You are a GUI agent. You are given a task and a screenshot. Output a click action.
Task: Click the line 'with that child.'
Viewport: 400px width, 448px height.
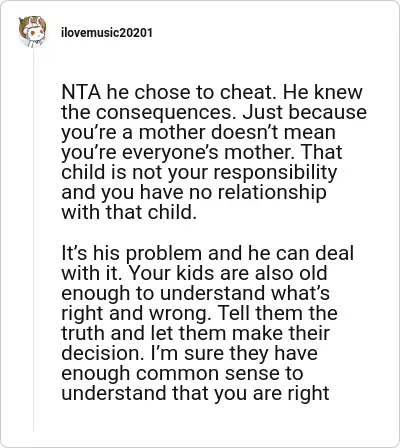tap(129, 212)
